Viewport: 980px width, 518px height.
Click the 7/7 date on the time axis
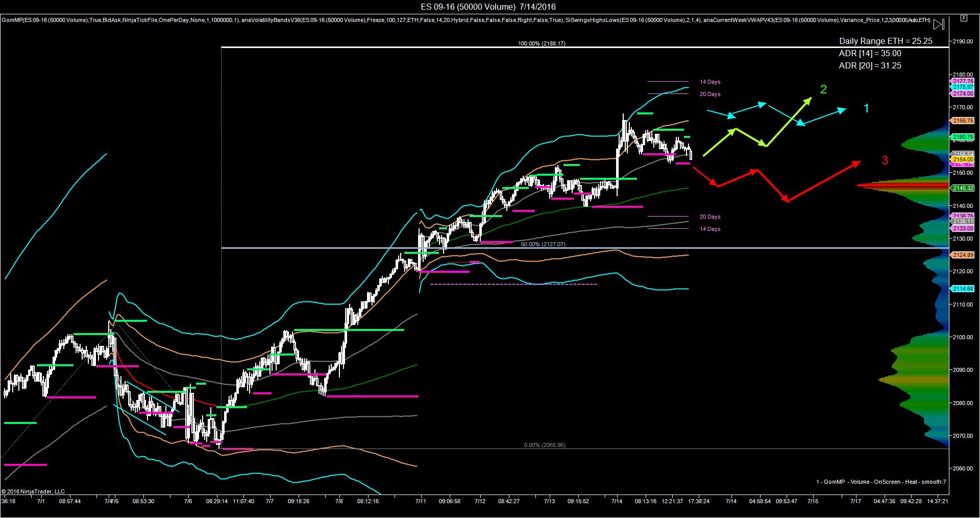(x=269, y=501)
